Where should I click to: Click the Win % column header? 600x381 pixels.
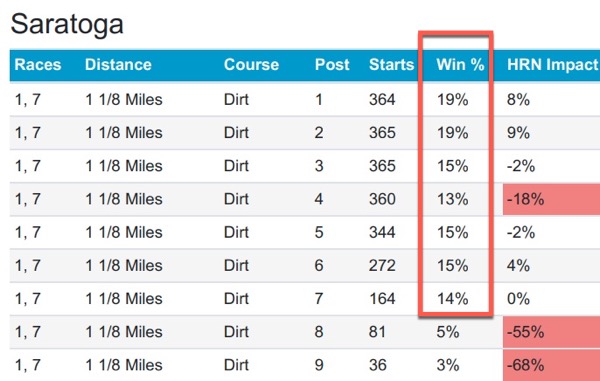coord(460,65)
